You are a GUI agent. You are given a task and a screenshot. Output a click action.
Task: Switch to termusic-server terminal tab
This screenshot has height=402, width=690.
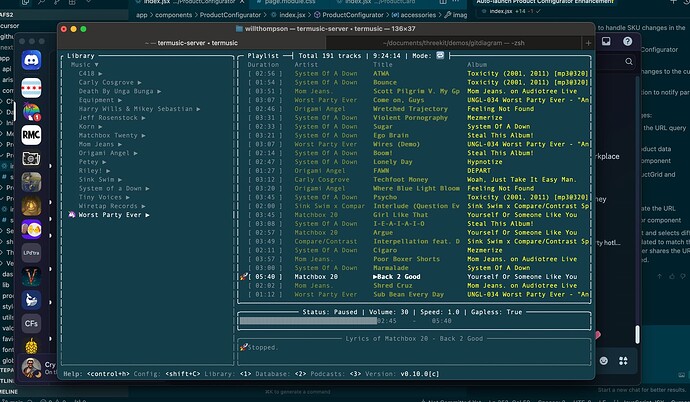[x=192, y=43]
